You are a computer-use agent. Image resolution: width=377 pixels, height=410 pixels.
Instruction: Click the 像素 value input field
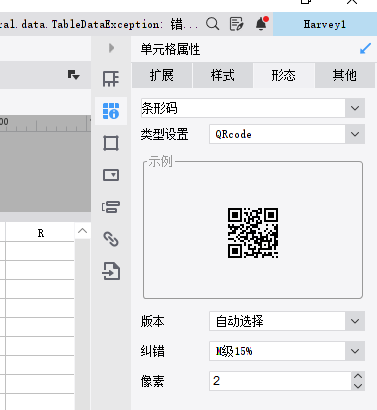(280, 381)
